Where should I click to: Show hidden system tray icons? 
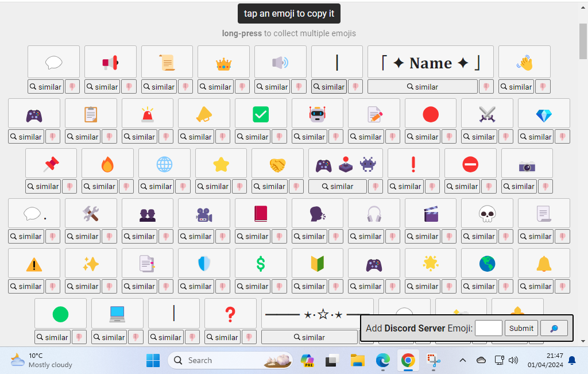coord(462,360)
